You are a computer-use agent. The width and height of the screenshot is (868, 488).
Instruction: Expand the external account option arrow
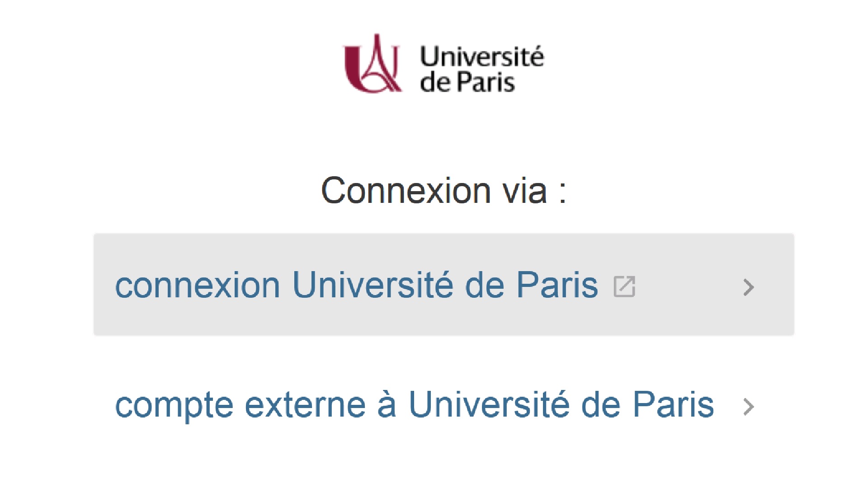click(749, 407)
